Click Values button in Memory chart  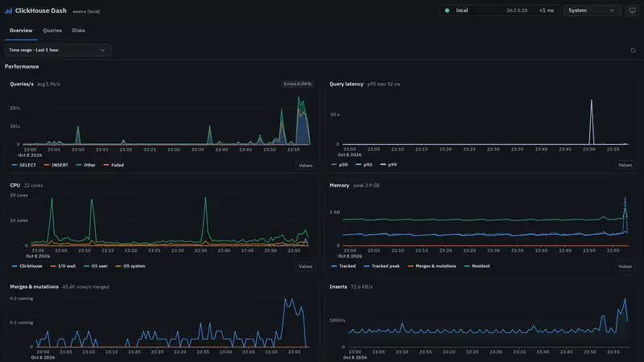click(x=625, y=266)
